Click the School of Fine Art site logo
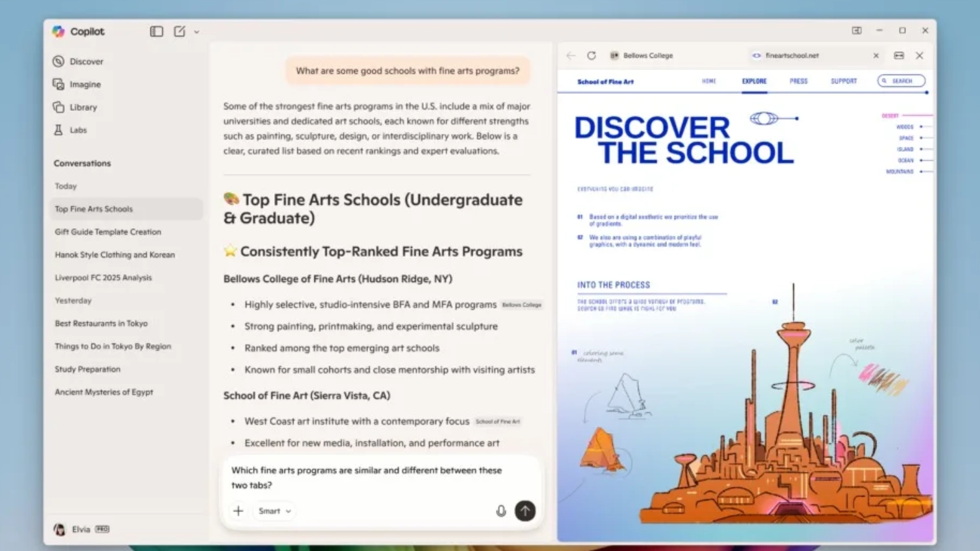This screenshot has height=551, width=980. click(605, 82)
